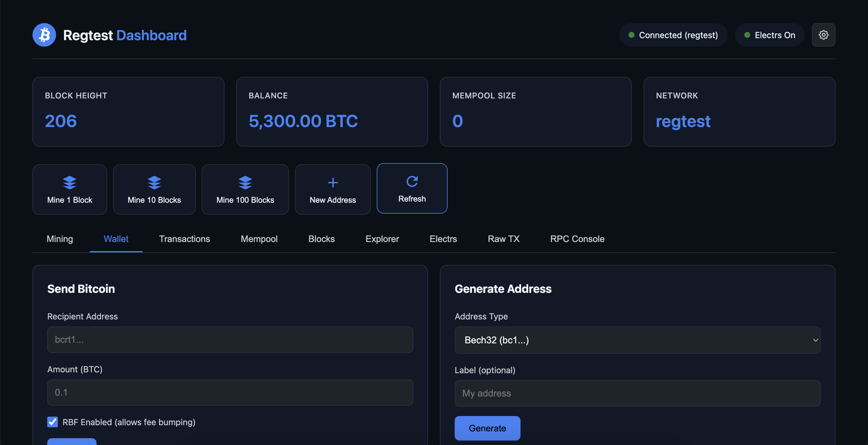Open the Address Type dropdown

click(x=637, y=340)
